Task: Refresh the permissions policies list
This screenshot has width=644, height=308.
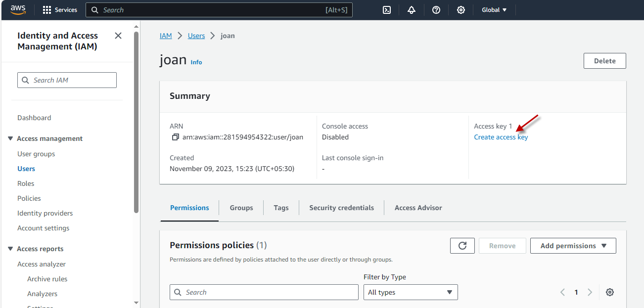Action: 462,246
